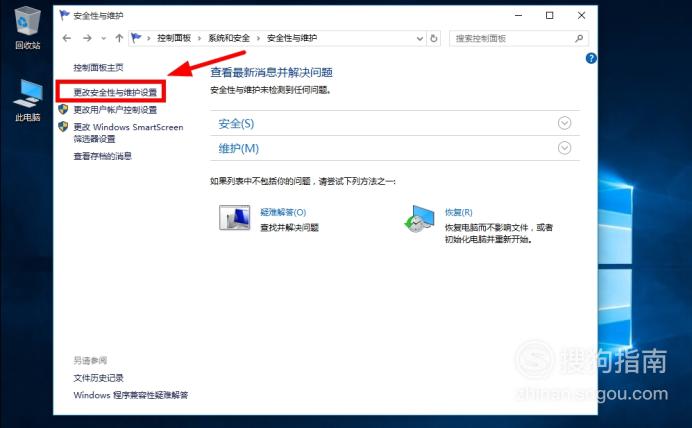Open 文件历史记录 link
The image size is (692, 428).
(x=98, y=378)
